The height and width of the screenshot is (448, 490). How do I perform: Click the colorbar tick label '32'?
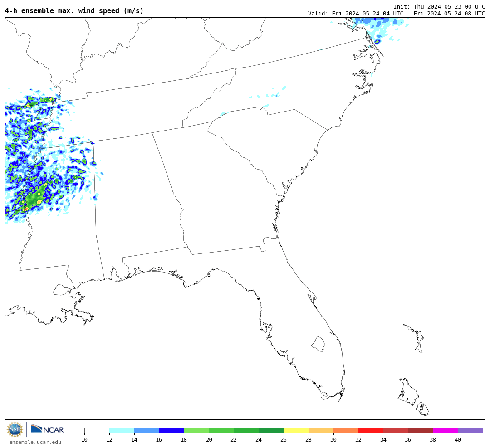358,440
